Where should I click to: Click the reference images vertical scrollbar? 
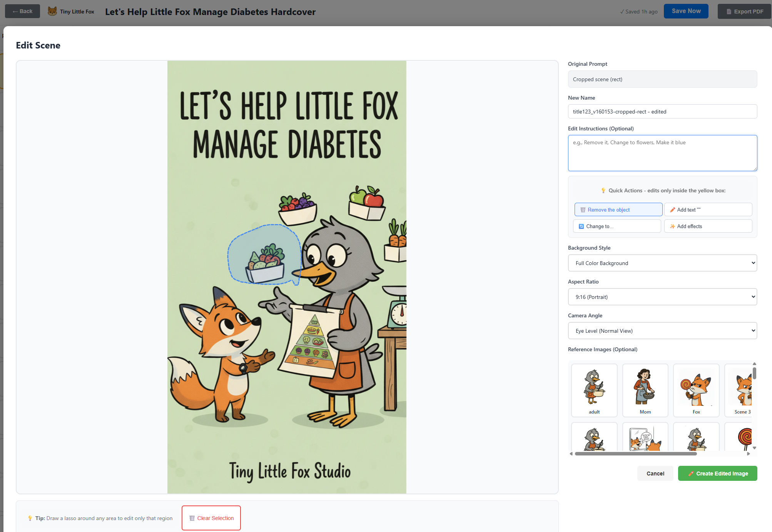coord(754,373)
